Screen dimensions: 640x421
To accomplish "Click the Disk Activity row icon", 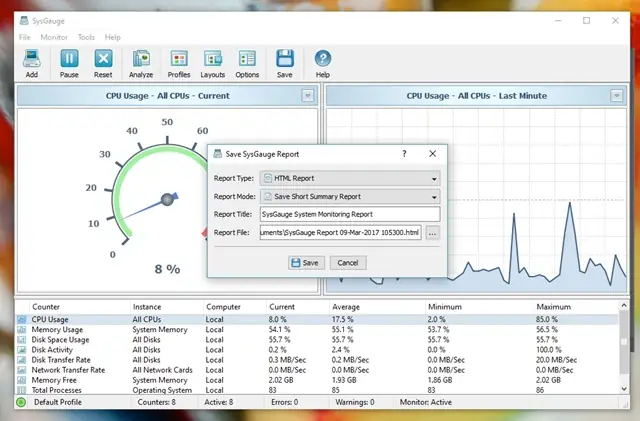I will pyautogui.click(x=22, y=350).
